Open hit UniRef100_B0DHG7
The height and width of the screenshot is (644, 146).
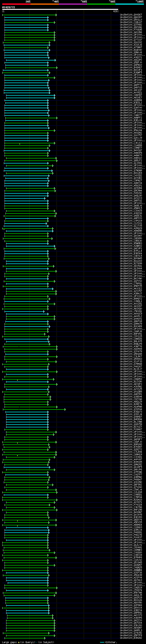point(131,67)
